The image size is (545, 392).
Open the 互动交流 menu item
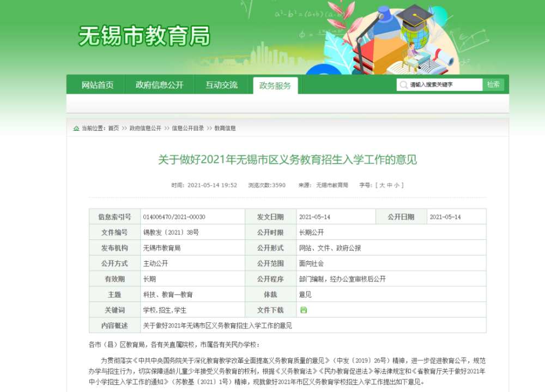221,85
